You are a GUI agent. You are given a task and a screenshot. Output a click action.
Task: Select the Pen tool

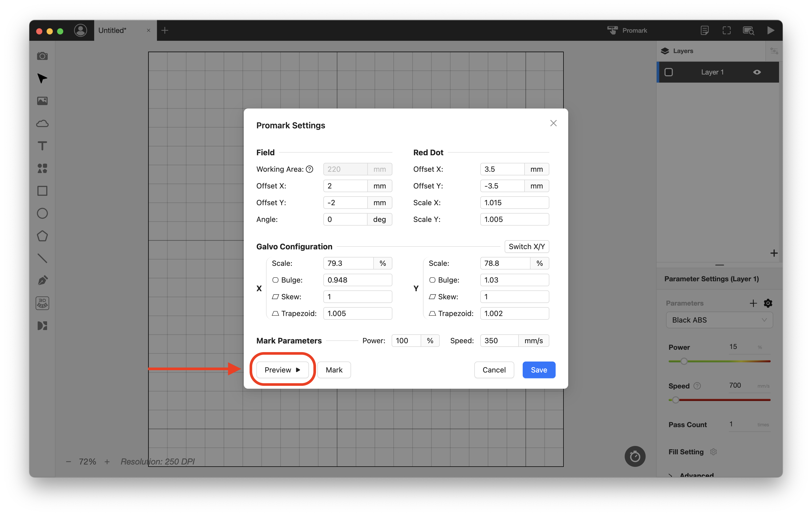click(42, 281)
